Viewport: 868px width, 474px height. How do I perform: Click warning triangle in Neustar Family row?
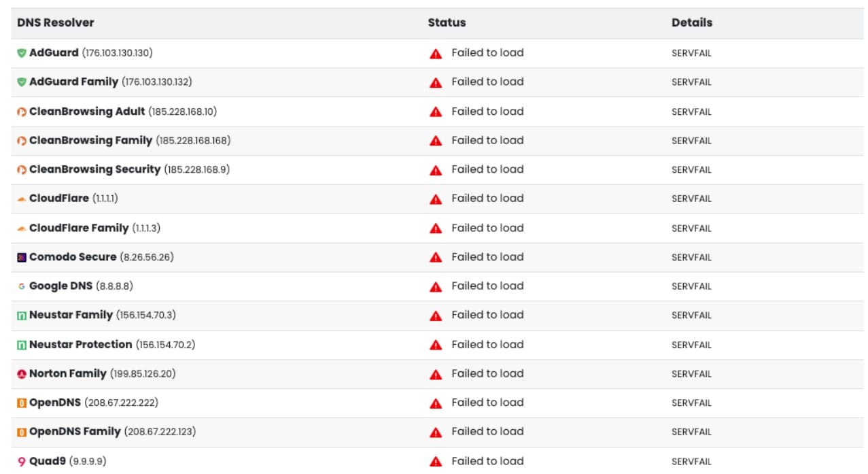pos(436,316)
